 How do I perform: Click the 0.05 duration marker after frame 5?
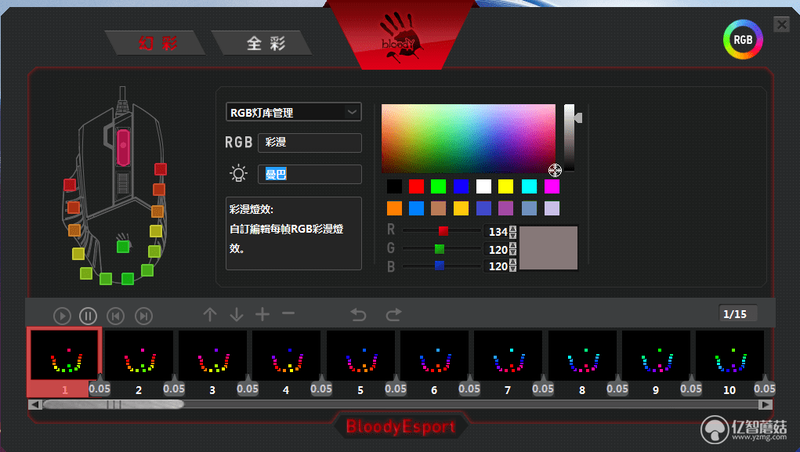click(x=395, y=388)
